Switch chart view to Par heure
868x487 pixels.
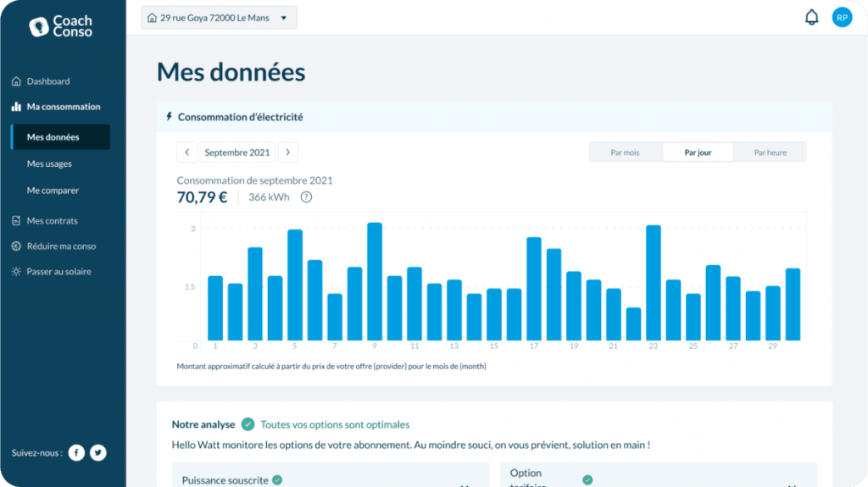770,152
